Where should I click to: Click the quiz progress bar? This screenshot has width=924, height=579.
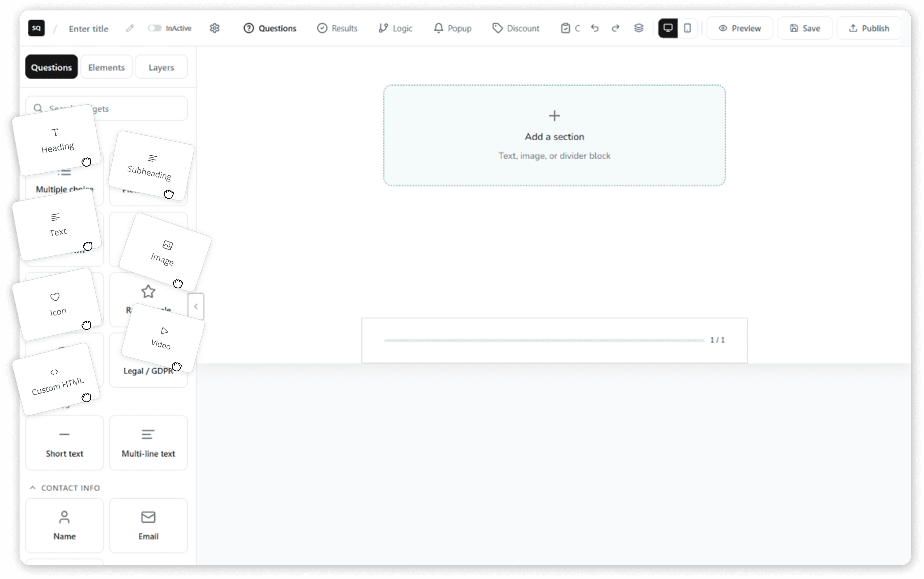(544, 340)
